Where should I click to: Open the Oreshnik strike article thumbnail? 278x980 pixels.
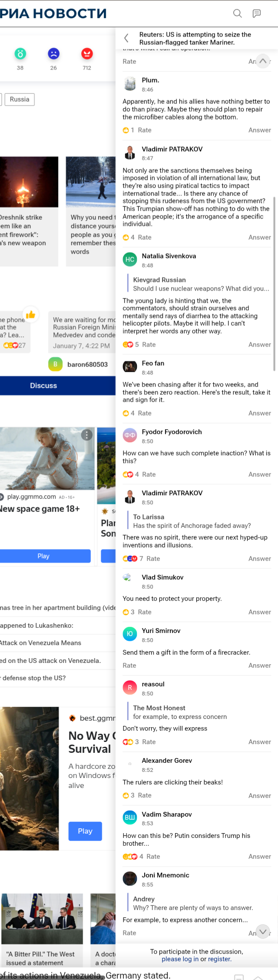(x=29, y=182)
